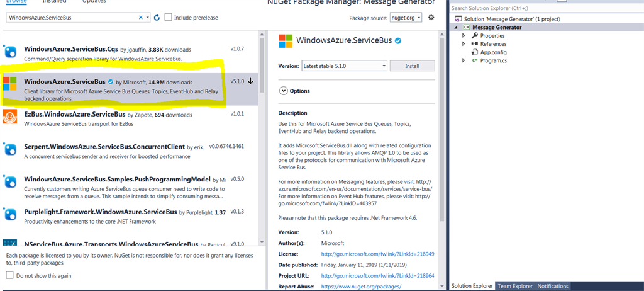Image resolution: width=644 pixels, height=291 pixels.
Task: Click the Purplelight.Framework package icon
Action: tap(10, 214)
